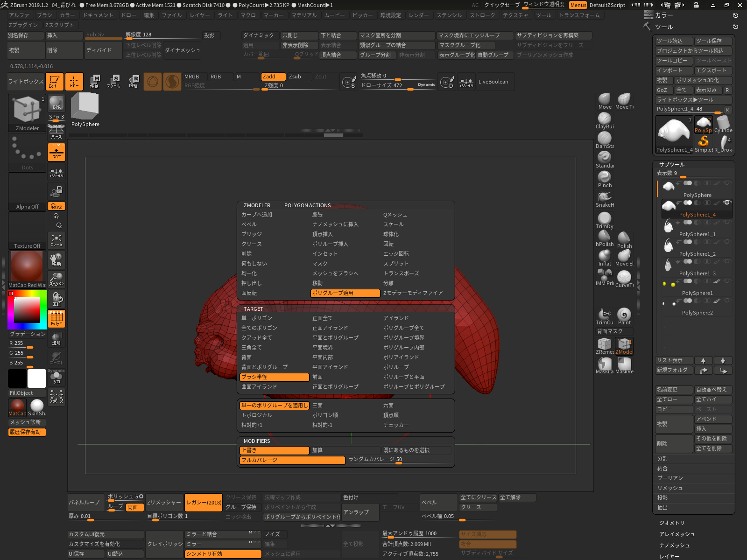The height and width of the screenshot is (560, 747).
Task: Open the マテリアル menu
Action: point(304,15)
